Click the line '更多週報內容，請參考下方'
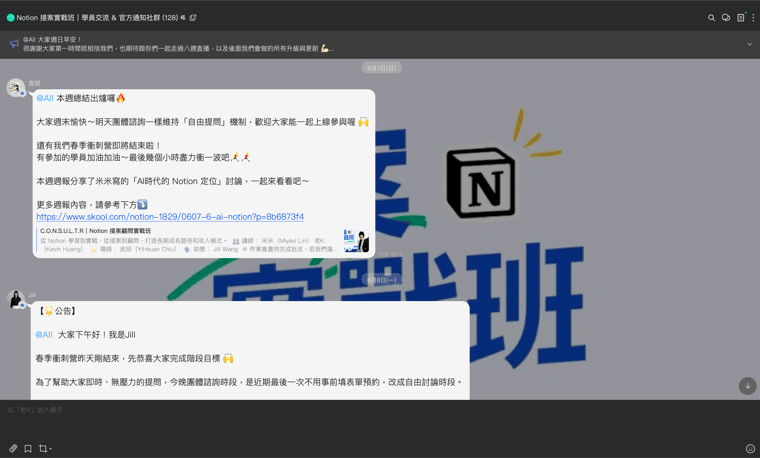760x458 pixels. tap(87, 205)
